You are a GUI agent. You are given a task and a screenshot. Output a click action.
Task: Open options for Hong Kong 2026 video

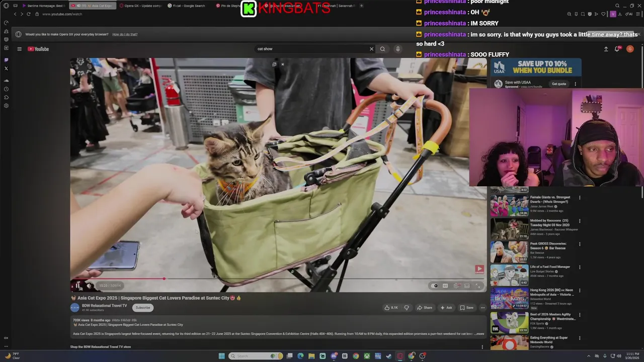[580, 290]
